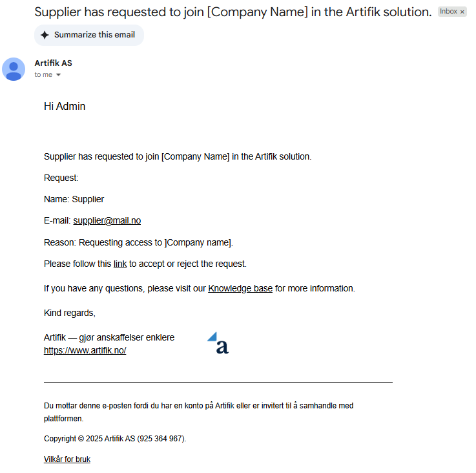476x473 pixels.
Task: Remove the Inbox label with its x
Action: 462,12
